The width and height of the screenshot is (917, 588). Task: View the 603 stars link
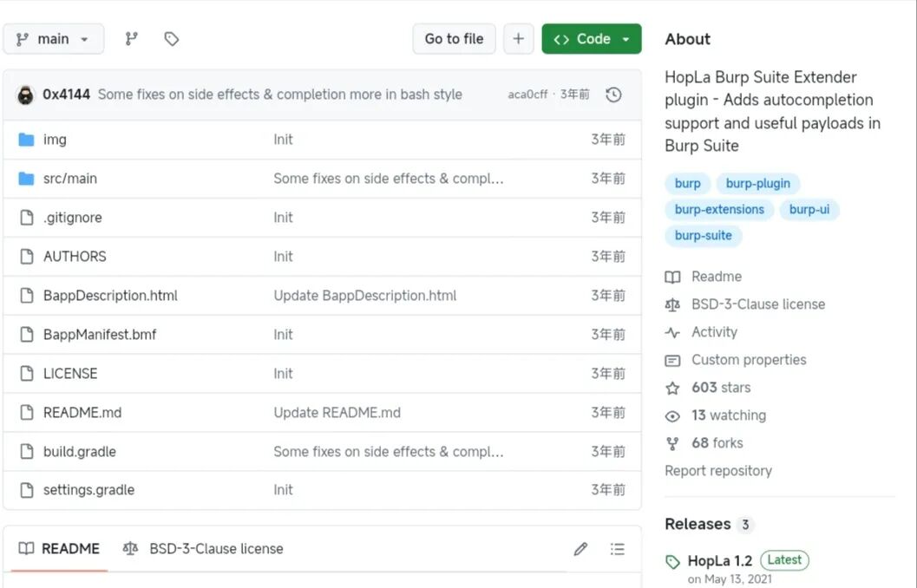(721, 388)
